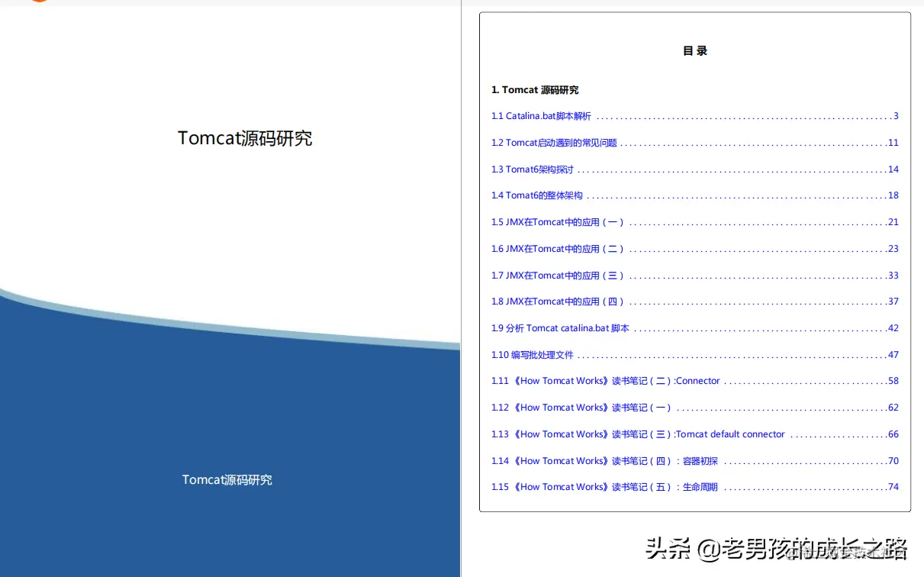This screenshot has width=924, height=577.
Task: Click the cover title Tomcat源码研究
Action: click(x=245, y=138)
